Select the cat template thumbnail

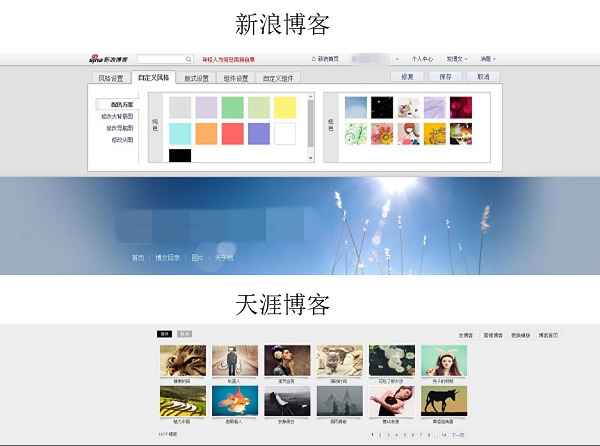183,361
